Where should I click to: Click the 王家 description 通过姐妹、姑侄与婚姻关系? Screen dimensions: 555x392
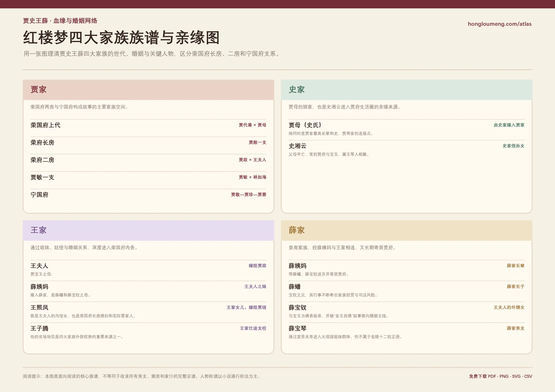pyautogui.click(x=84, y=247)
